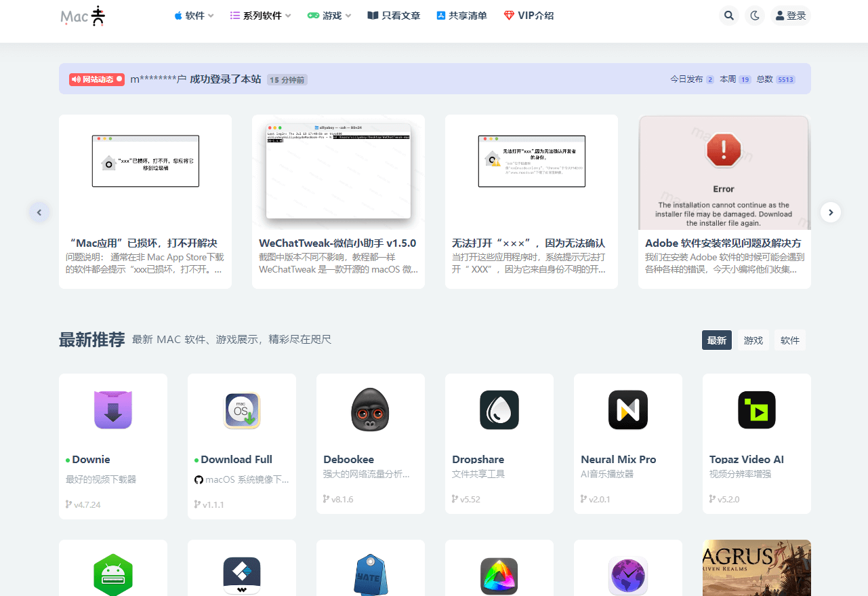Select the Dropshare app icon
This screenshot has height=596, width=868.
[x=499, y=410]
